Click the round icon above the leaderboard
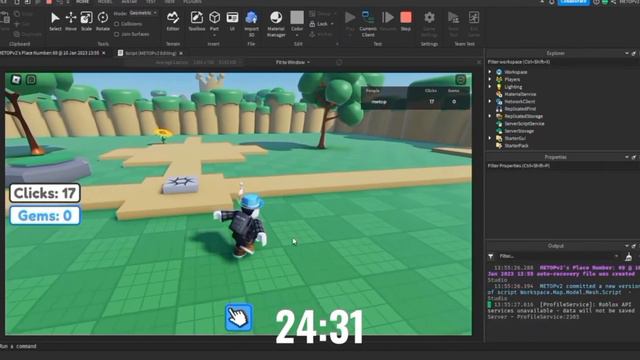 [x=460, y=79]
